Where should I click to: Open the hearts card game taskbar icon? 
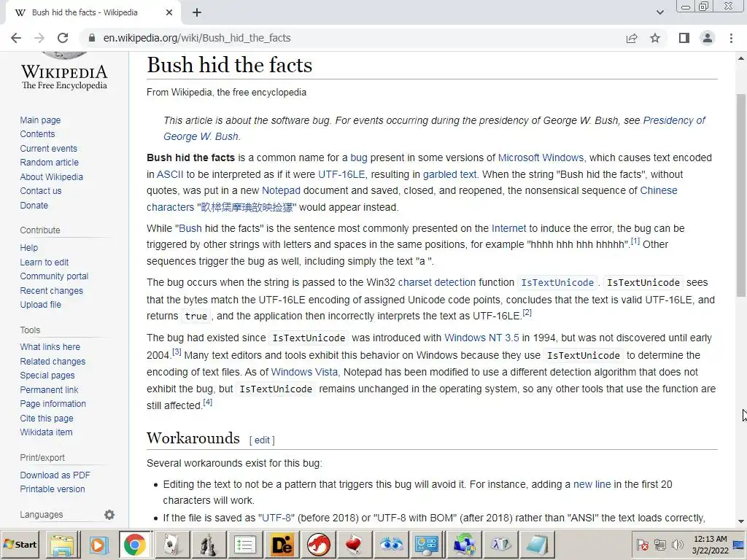click(x=355, y=545)
